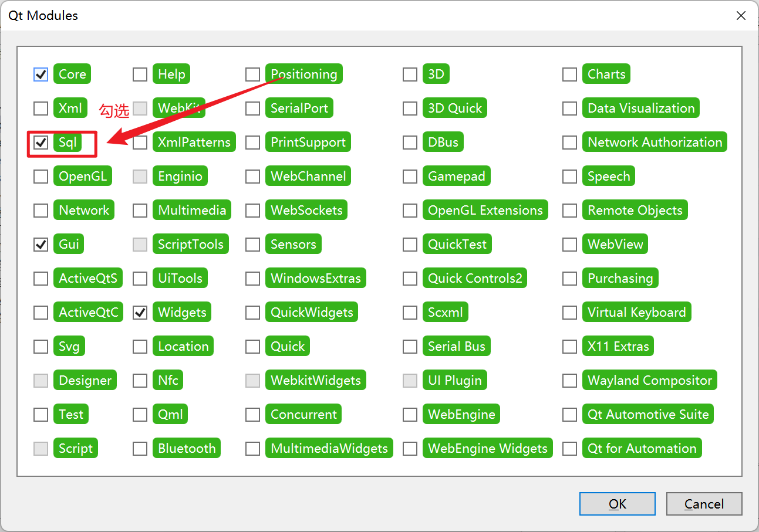Uncheck the Core module checkbox

click(x=41, y=74)
